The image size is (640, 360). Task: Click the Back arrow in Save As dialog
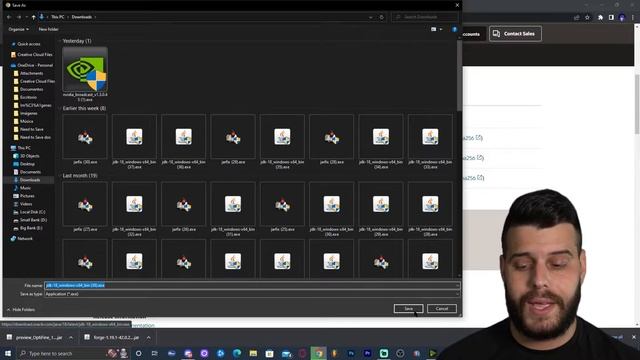pyautogui.click(x=9, y=17)
